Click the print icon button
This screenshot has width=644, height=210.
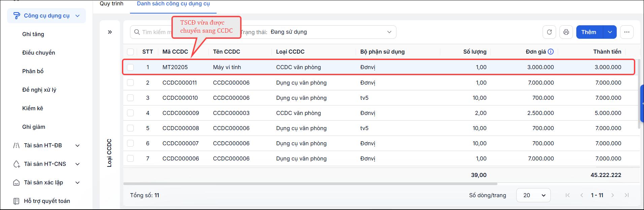[x=566, y=32]
